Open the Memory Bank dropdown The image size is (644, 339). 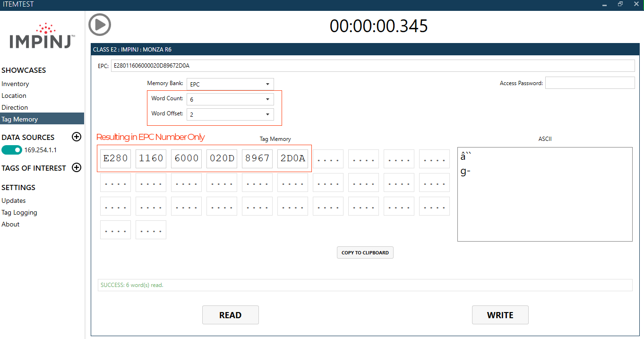point(230,84)
